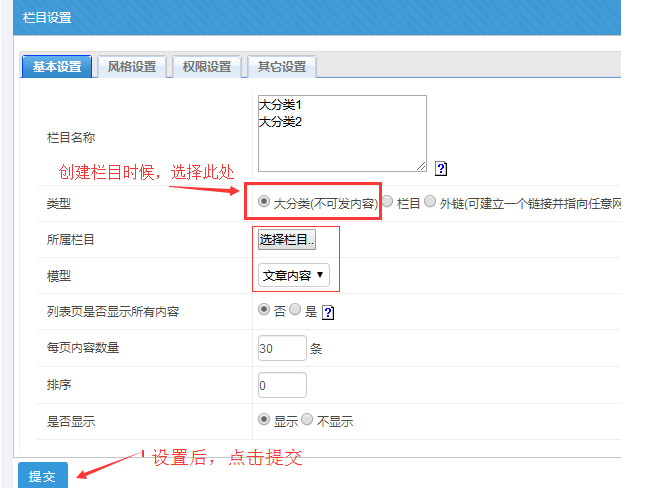Select 显示 for 是否显示

[x=264, y=420]
